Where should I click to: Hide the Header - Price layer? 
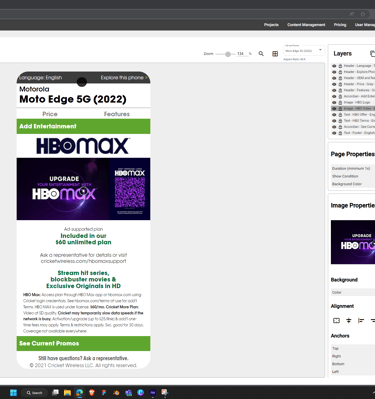[334, 84]
